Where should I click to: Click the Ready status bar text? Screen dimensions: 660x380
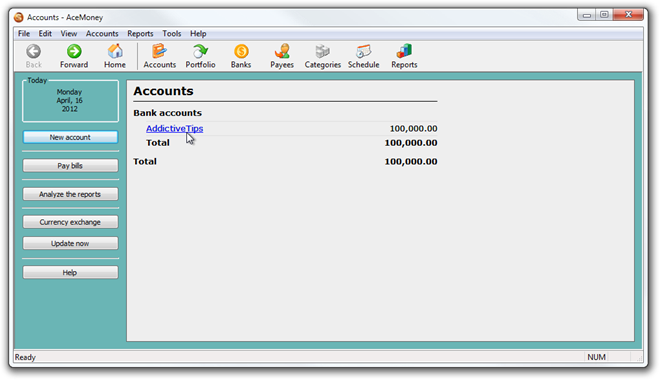pyautogui.click(x=25, y=357)
